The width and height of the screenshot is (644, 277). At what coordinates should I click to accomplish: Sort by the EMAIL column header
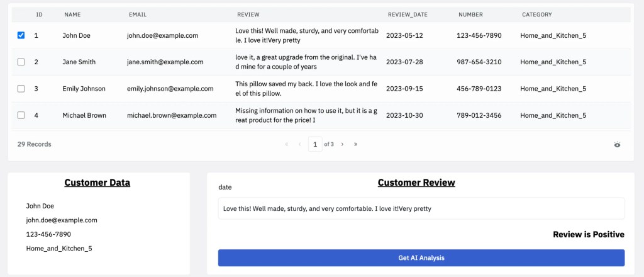point(138,14)
